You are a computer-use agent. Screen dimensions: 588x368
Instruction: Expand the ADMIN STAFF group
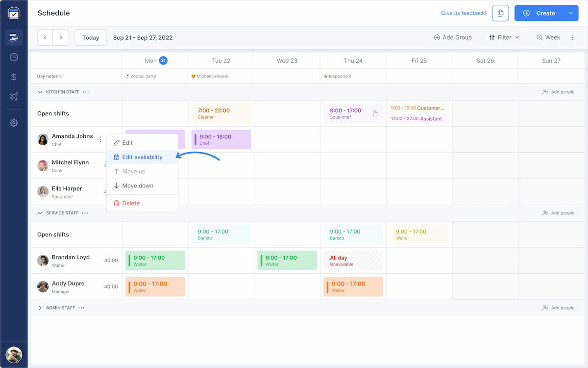pyautogui.click(x=39, y=308)
